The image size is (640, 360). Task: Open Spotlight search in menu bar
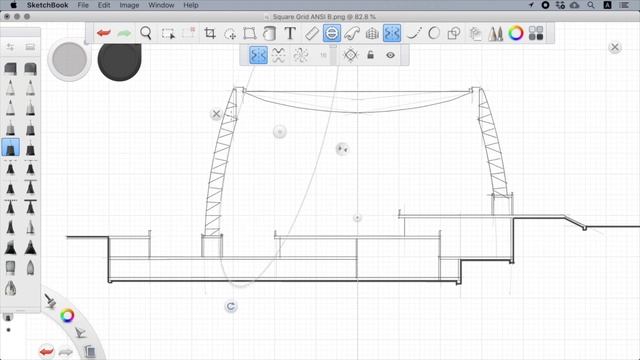point(591,5)
